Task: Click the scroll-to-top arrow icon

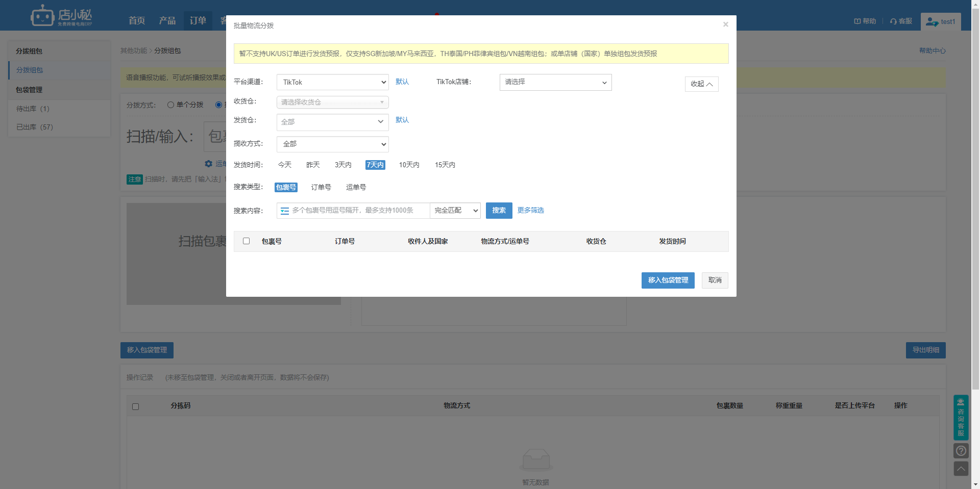Action: tap(961, 469)
